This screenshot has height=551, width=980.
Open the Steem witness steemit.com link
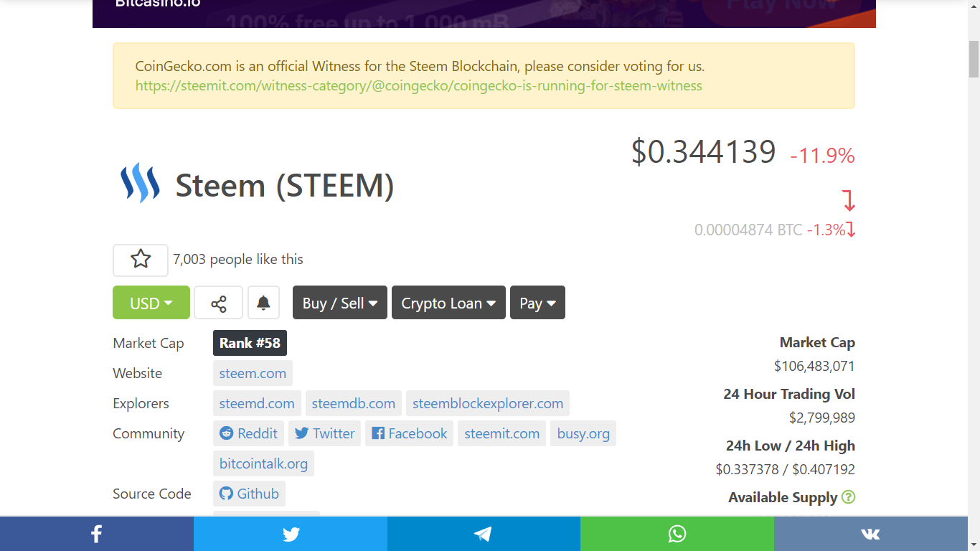pos(419,85)
